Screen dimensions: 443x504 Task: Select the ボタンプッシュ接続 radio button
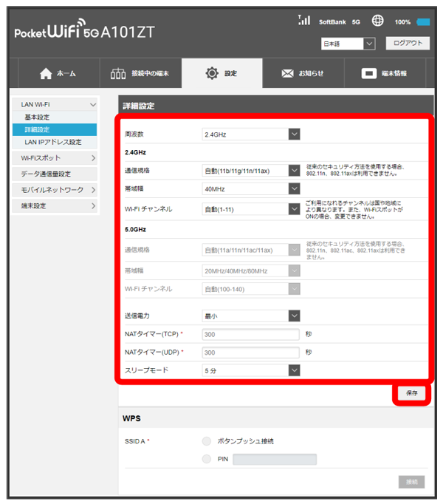pyautogui.click(x=207, y=441)
